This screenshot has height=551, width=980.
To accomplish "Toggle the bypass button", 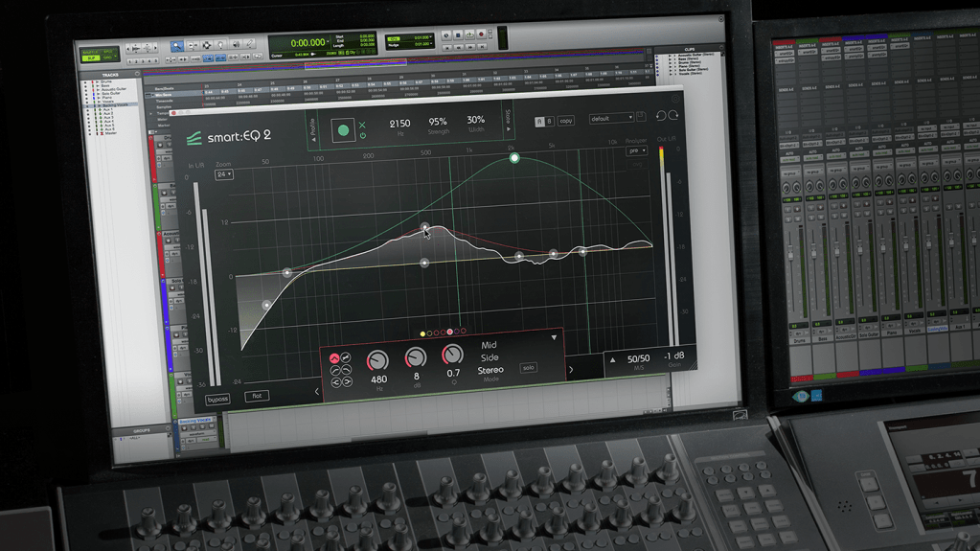I will click(x=217, y=399).
